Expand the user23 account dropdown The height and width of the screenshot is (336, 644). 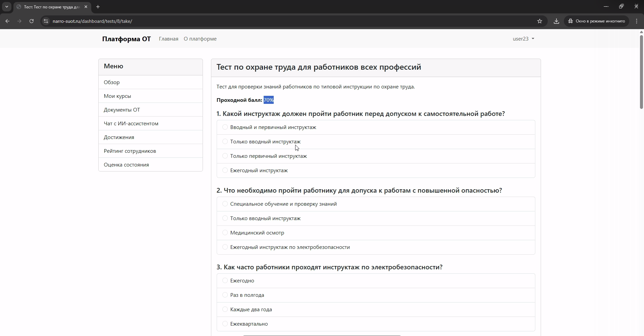pos(523,39)
